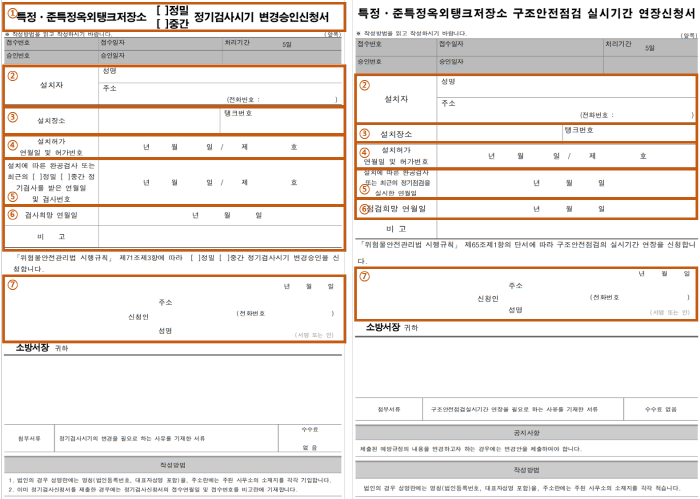Click the 점검희망 연월일 date field

[x=566, y=209]
